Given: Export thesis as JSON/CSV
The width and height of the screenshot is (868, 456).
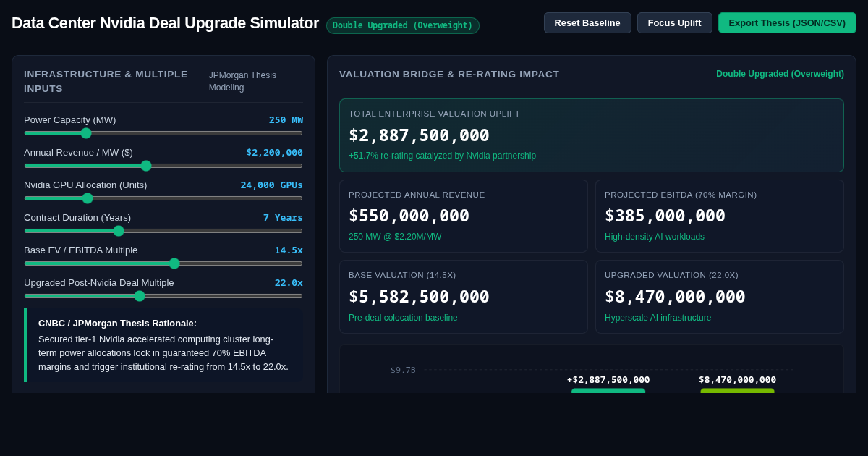Looking at the screenshot, I should tap(787, 22).
